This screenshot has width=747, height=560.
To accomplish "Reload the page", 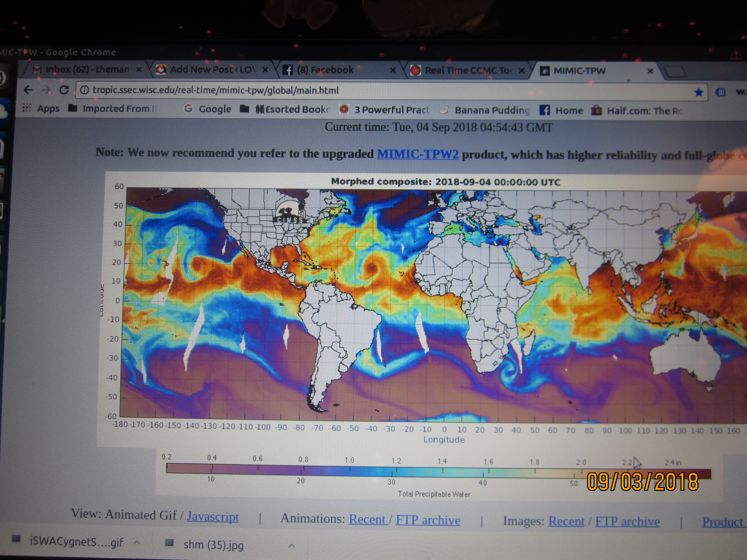I will coord(64,90).
